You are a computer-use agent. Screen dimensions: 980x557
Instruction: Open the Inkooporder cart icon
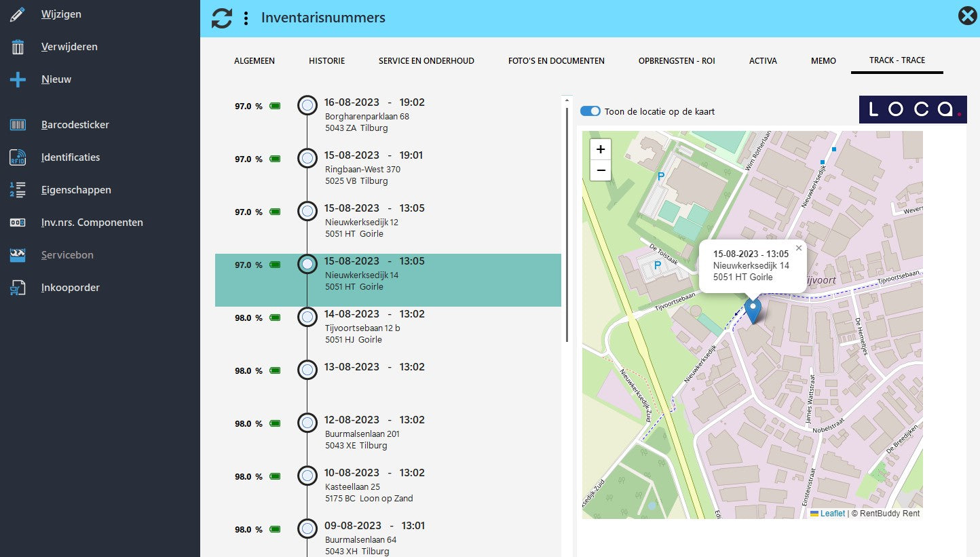(18, 288)
